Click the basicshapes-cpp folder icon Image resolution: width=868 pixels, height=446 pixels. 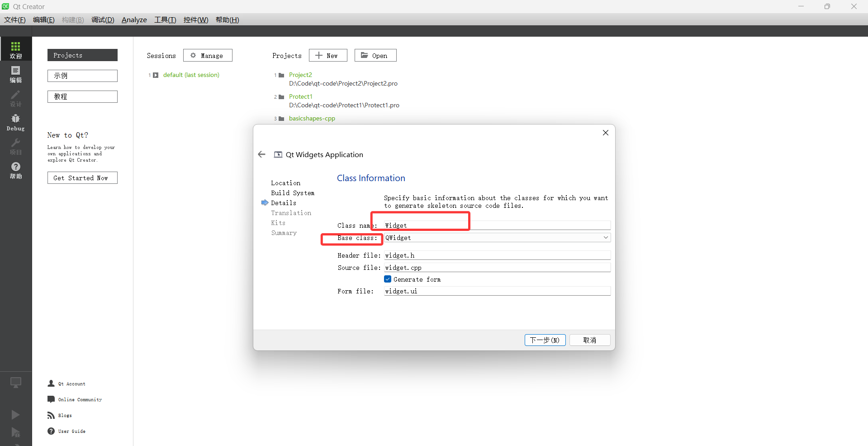pos(281,119)
